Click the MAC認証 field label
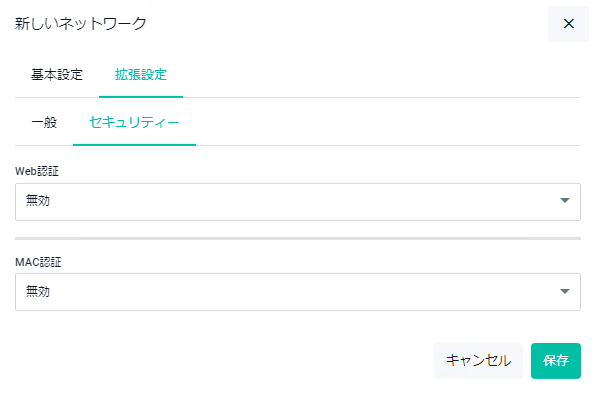The height and width of the screenshot is (394, 595). click(38, 262)
